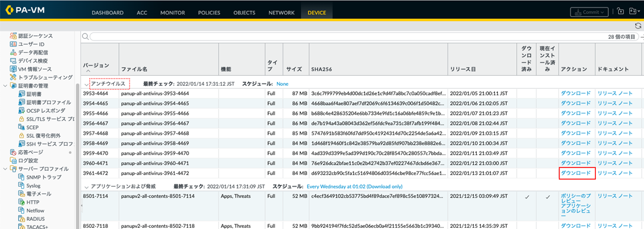The width and height of the screenshot is (644, 229).
Task: Select version cell 3959-4470
Action: point(95,153)
